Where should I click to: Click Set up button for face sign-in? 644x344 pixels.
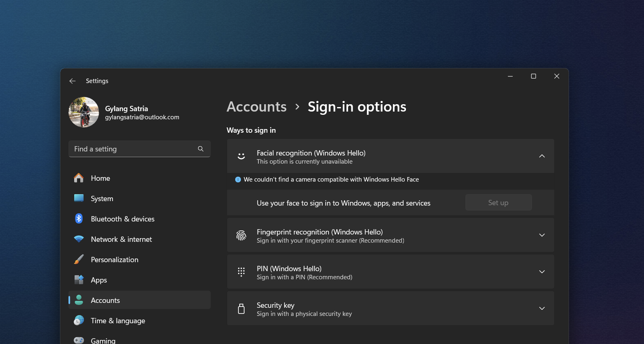coord(498,202)
